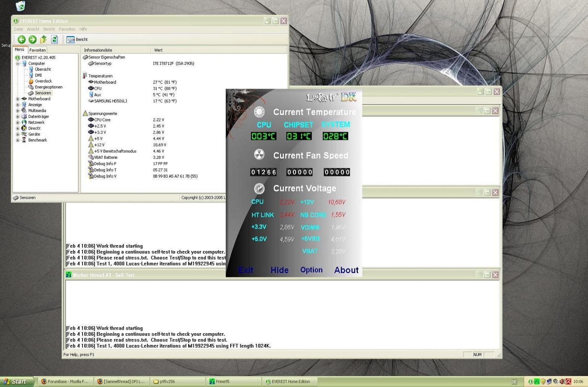Expand the Netzwerk tree node

(x=18, y=123)
